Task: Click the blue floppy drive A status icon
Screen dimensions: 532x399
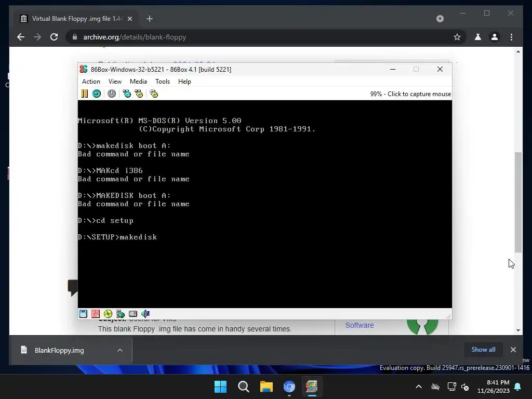Action: pos(83,313)
